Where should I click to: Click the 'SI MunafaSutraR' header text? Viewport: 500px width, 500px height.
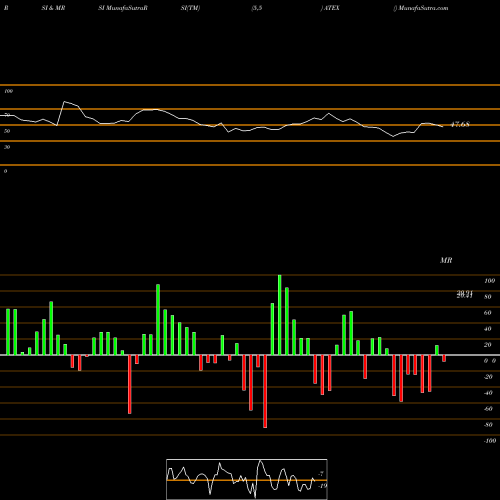[123, 8]
